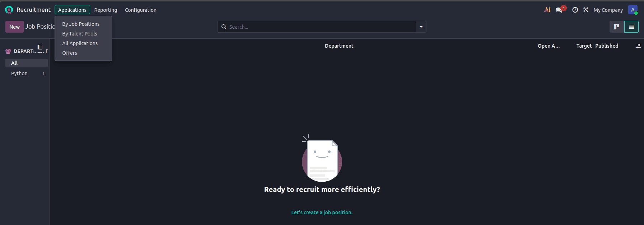Click the Job Positions breadcrumb title
Image resolution: width=644 pixels, height=225 pixels.
pyautogui.click(x=40, y=27)
